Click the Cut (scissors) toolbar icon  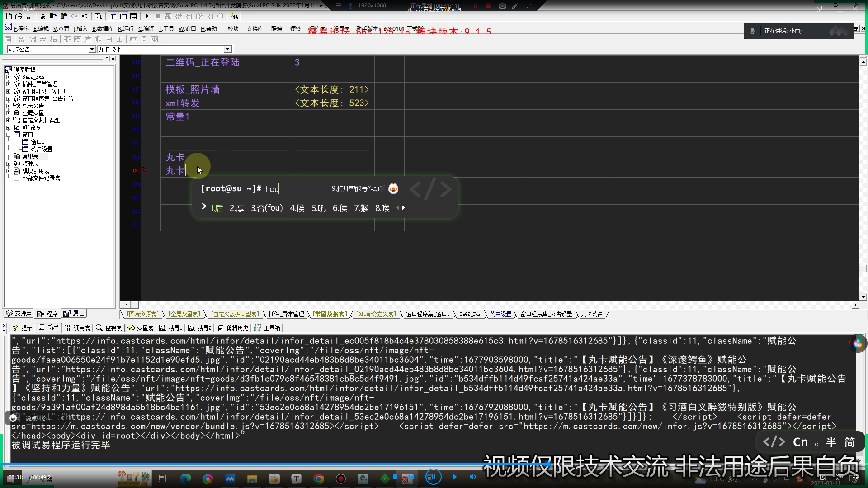43,16
